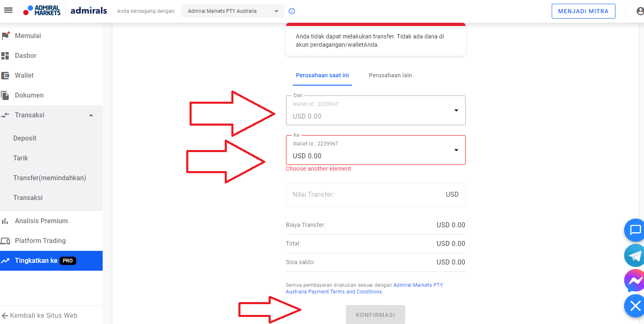Open the Telegram contact icon

point(635,255)
